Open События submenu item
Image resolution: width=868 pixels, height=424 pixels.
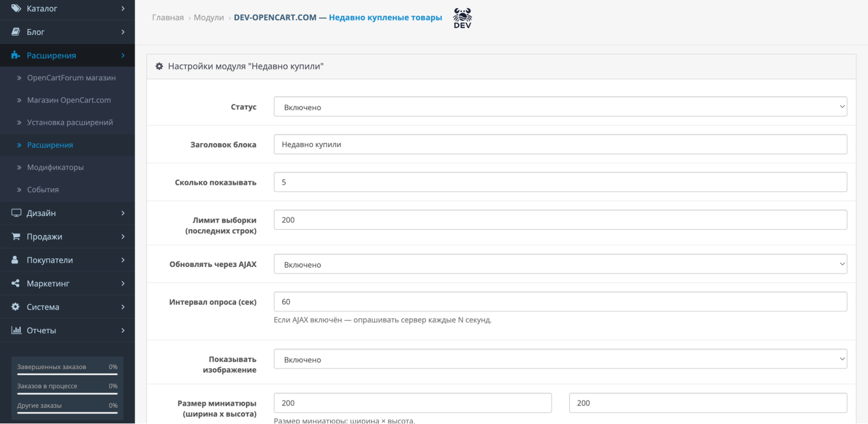43,190
